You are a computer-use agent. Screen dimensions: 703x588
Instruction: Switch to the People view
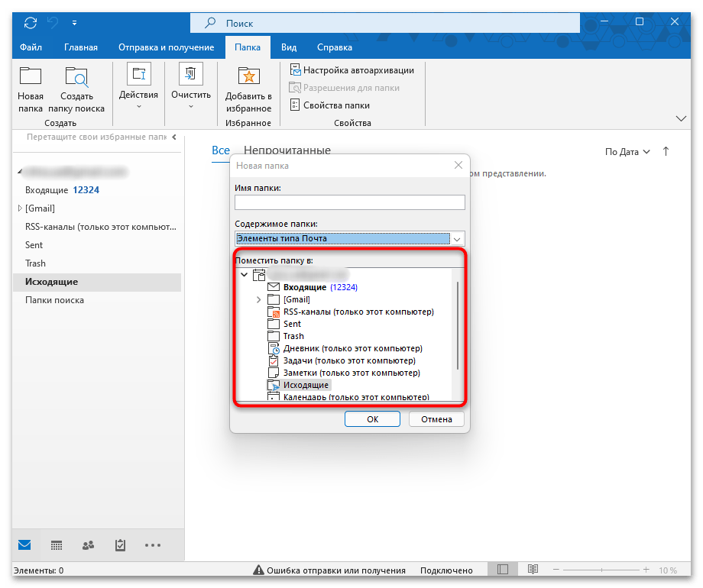pyautogui.click(x=88, y=544)
